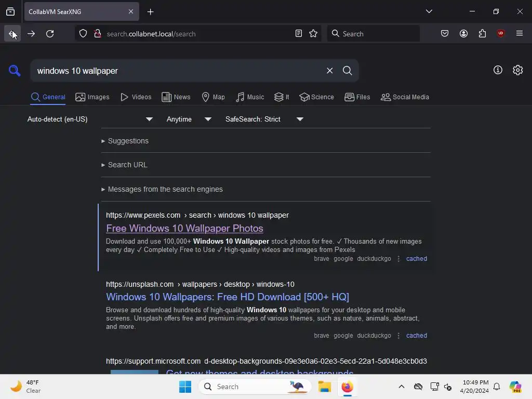Image resolution: width=532 pixels, height=399 pixels.
Task: Click the crossed-out cloud tray icon
Action: pos(418,387)
